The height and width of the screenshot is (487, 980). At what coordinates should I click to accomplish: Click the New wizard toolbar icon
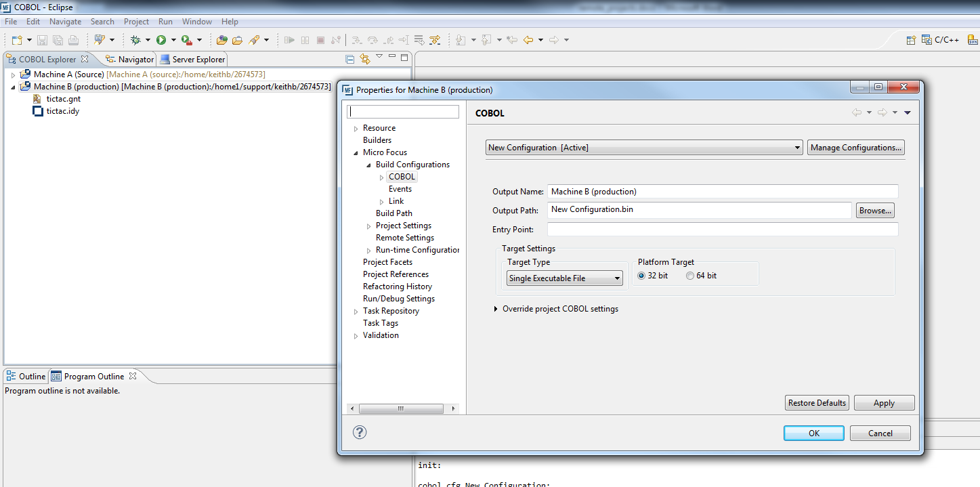17,40
